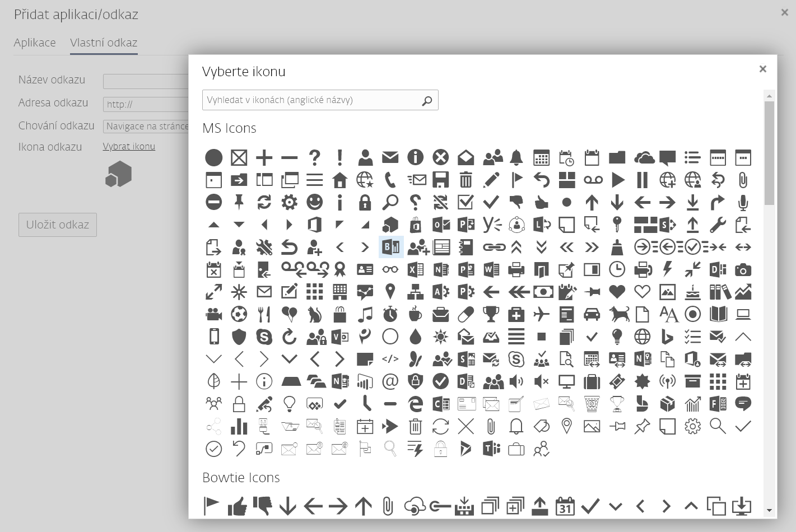Choose the photo camera icon
The height and width of the screenshot is (532, 796).
click(x=743, y=269)
